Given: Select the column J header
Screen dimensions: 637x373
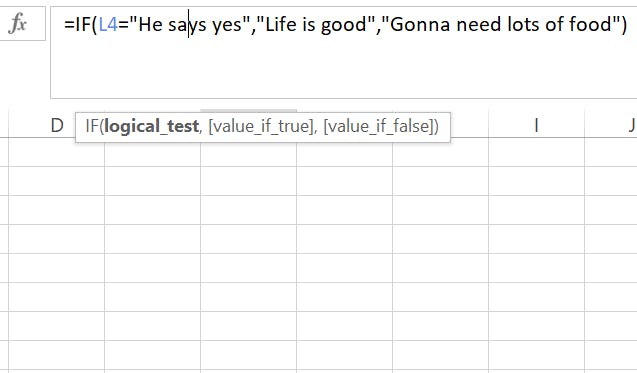Looking at the screenshot, I should [611, 126].
